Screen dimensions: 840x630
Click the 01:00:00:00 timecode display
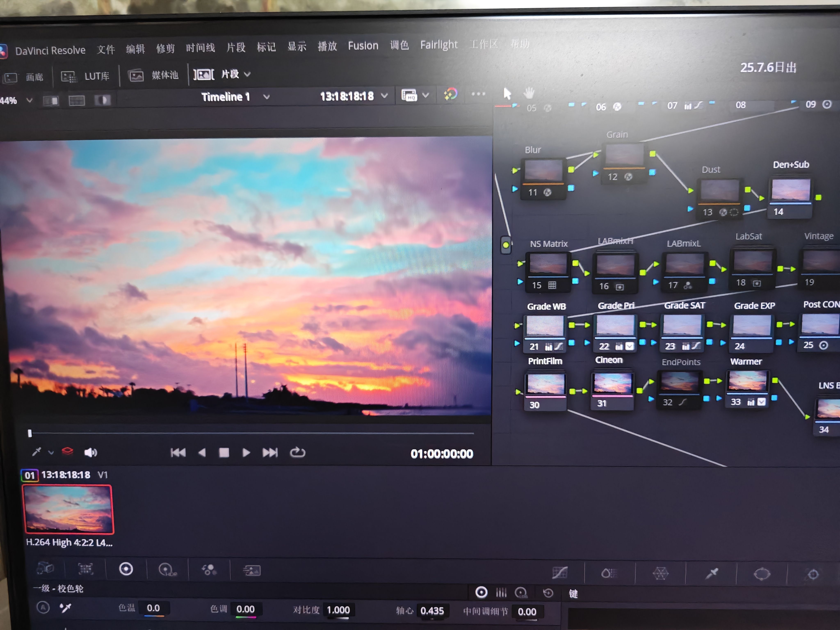(x=442, y=454)
